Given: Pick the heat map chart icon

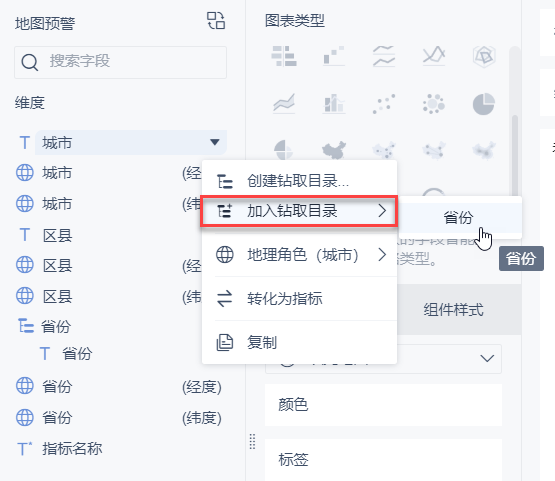Looking at the screenshot, I should click(484, 151).
